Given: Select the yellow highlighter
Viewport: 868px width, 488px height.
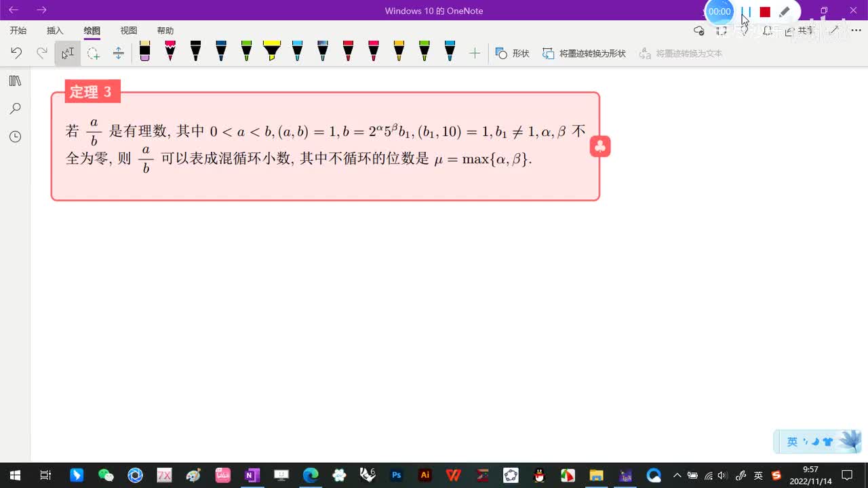Looking at the screenshot, I should 272,52.
